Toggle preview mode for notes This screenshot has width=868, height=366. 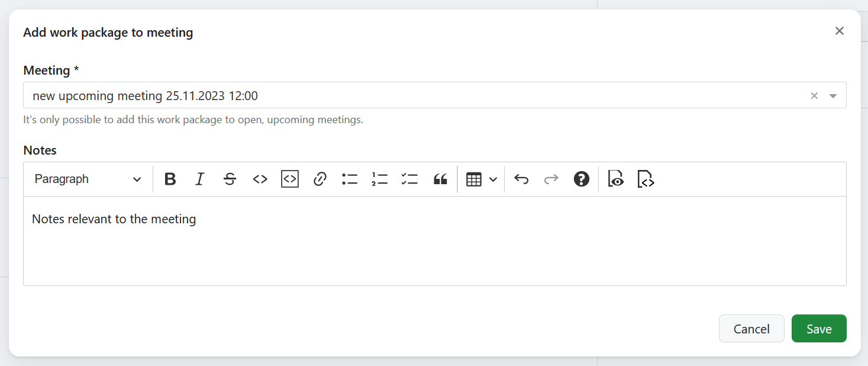click(616, 179)
